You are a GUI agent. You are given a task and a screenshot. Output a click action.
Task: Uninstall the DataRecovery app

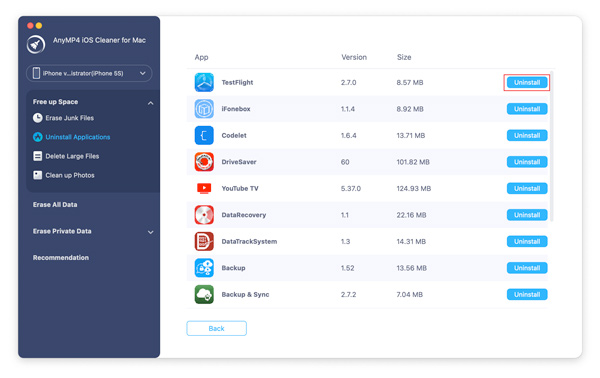click(527, 215)
